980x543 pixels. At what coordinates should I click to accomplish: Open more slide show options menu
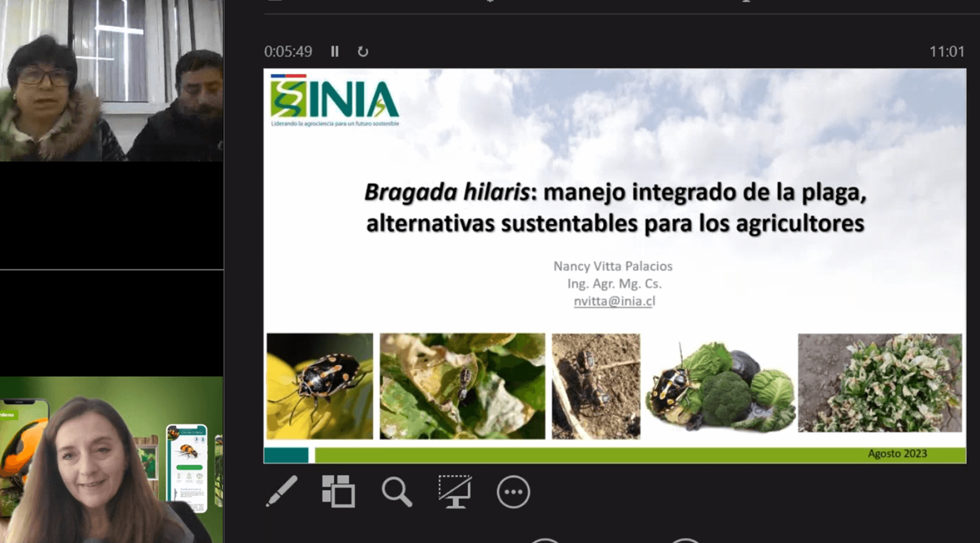click(513, 492)
